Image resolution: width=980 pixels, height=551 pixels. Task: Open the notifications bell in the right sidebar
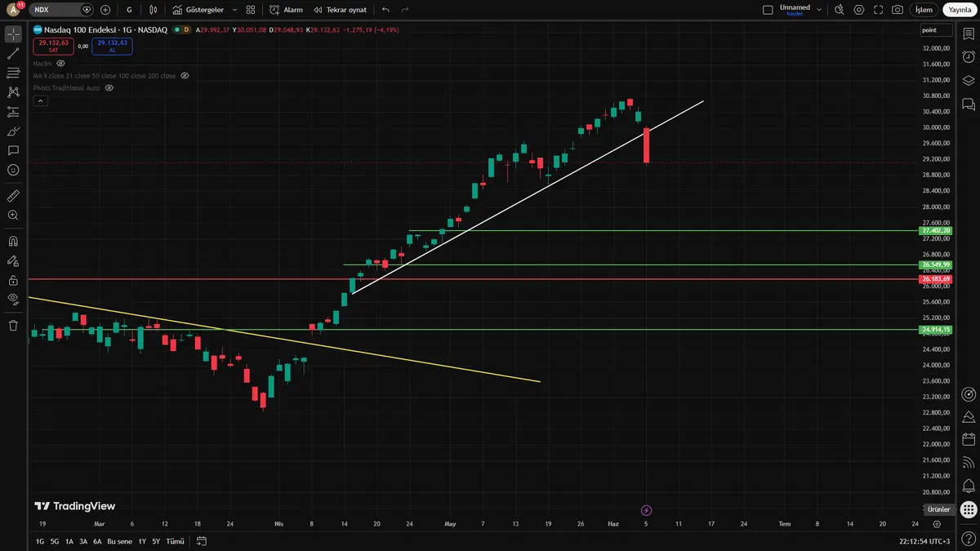[969, 487]
